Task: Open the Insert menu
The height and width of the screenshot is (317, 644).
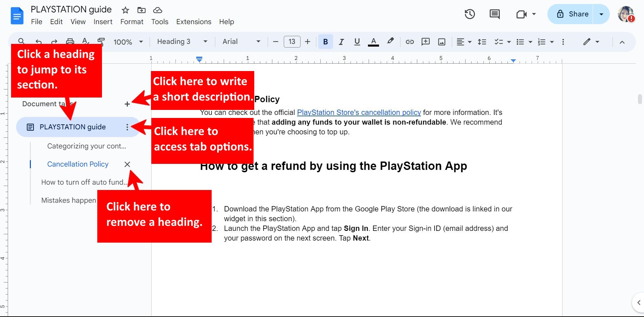Action: click(103, 22)
